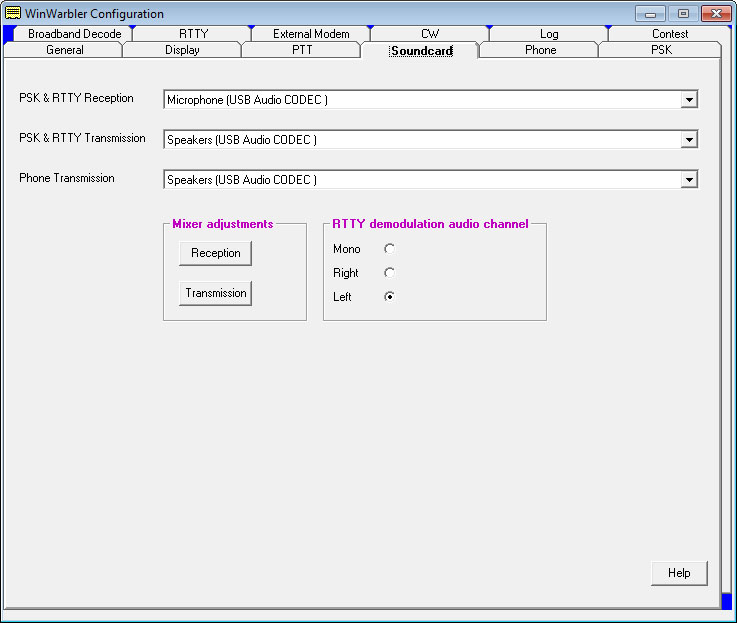This screenshot has height=623, width=737.
Task: Minimize the WinWarbler Configuration window
Action: click(650, 14)
